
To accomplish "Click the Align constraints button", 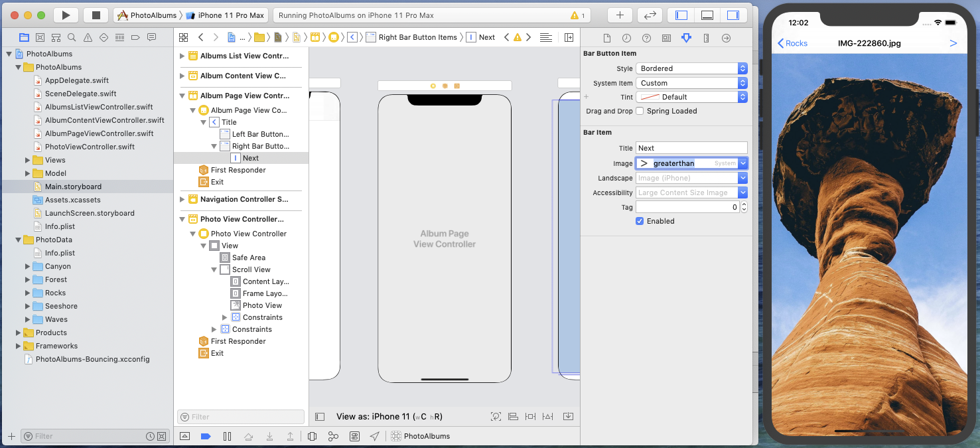I will pos(513,416).
